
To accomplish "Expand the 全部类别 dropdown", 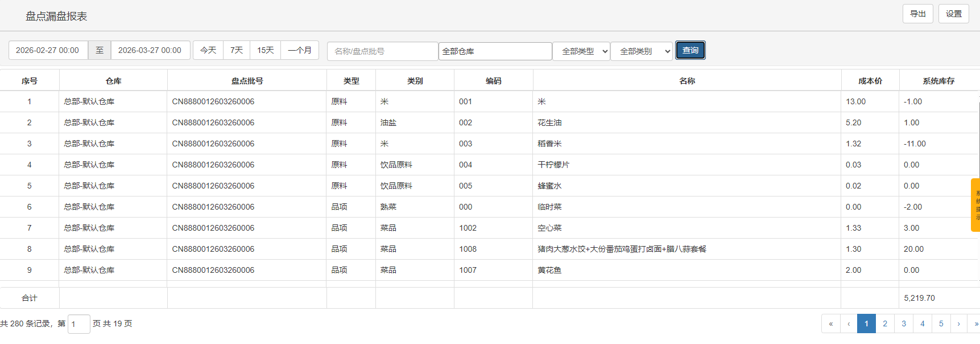I will coord(642,51).
